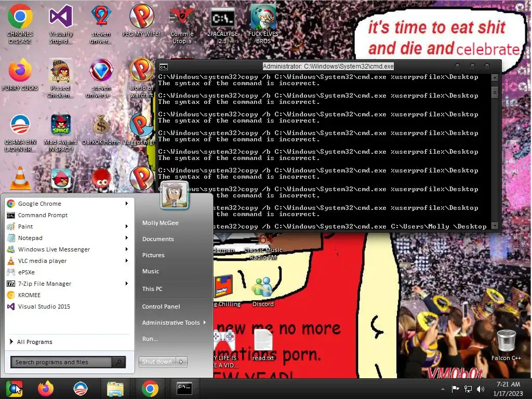Open the Action Center flag tray icon

click(x=455, y=389)
